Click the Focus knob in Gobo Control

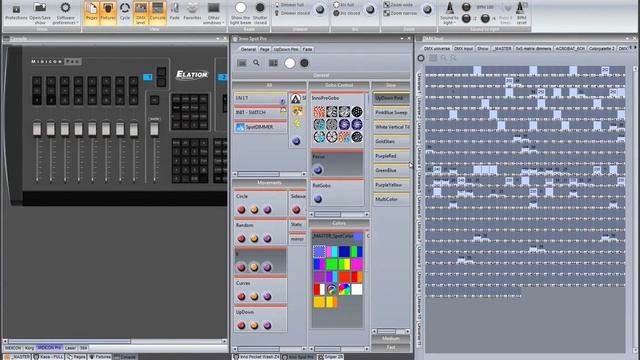[318, 170]
